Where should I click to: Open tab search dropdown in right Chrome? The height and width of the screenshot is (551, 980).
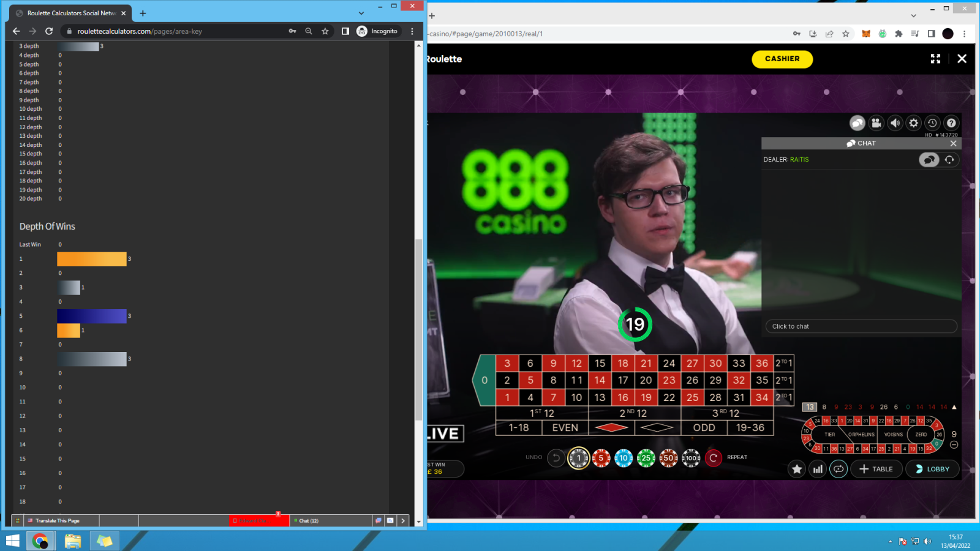click(913, 16)
